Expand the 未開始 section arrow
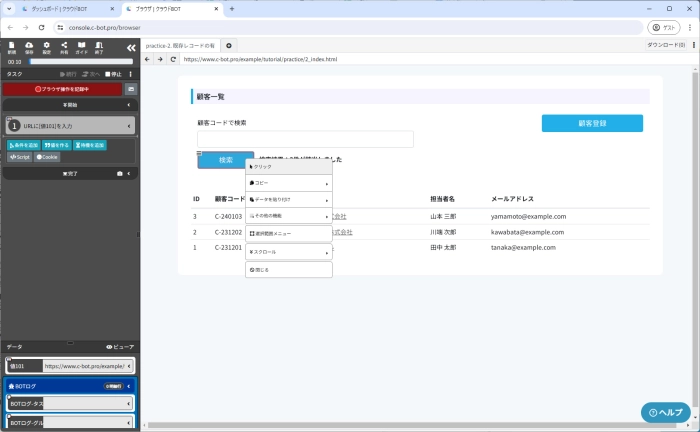The height and width of the screenshot is (432, 700). 128,104
